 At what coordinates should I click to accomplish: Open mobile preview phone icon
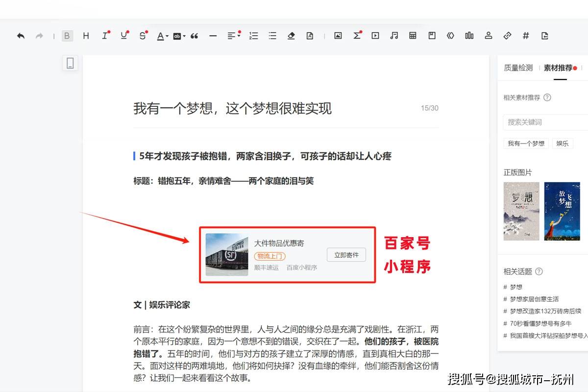click(70, 63)
